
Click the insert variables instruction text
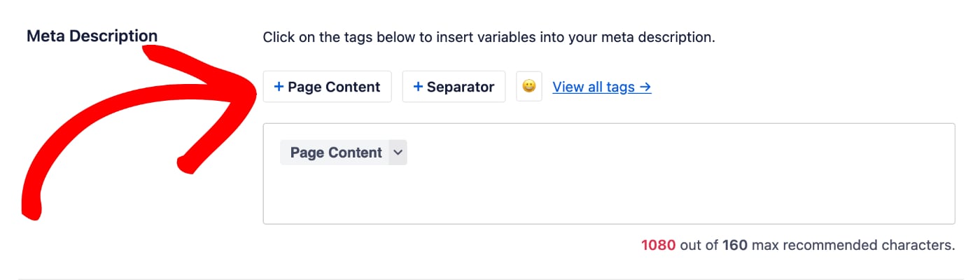pyautogui.click(x=489, y=36)
